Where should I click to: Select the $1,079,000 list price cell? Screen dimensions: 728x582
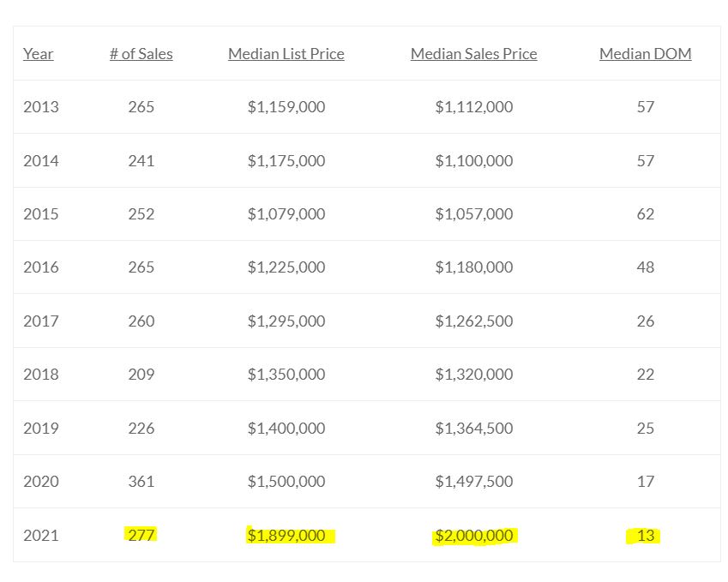pyautogui.click(x=286, y=214)
